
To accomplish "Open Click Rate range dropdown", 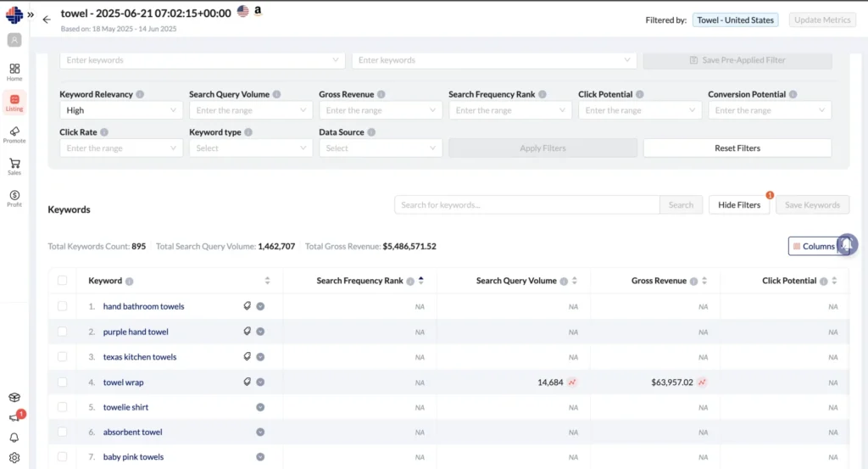I will pyautogui.click(x=121, y=148).
